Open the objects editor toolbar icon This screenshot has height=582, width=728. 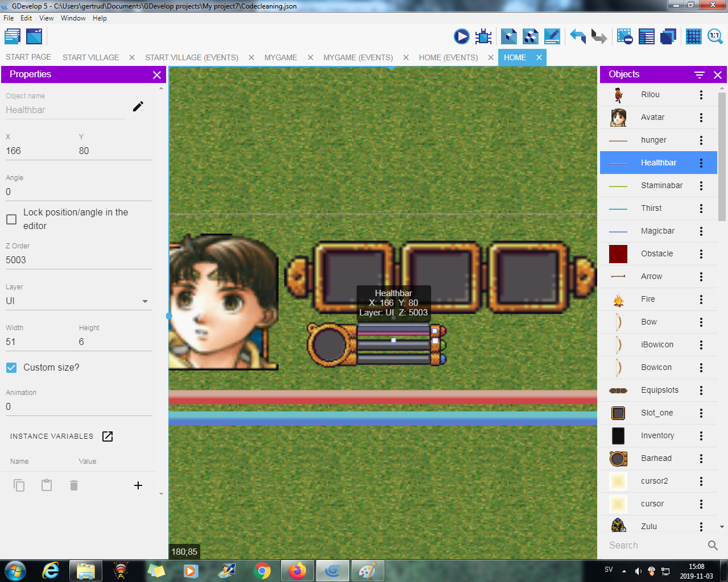coord(509,37)
